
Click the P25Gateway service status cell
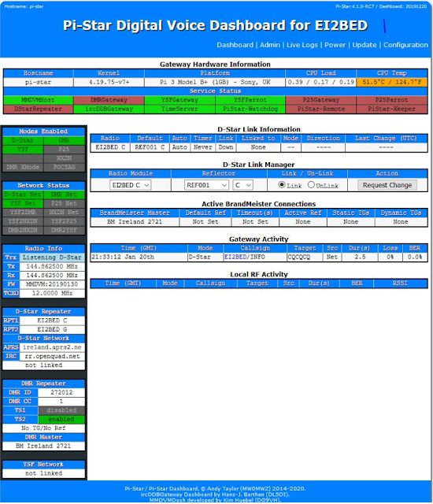pos(321,100)
